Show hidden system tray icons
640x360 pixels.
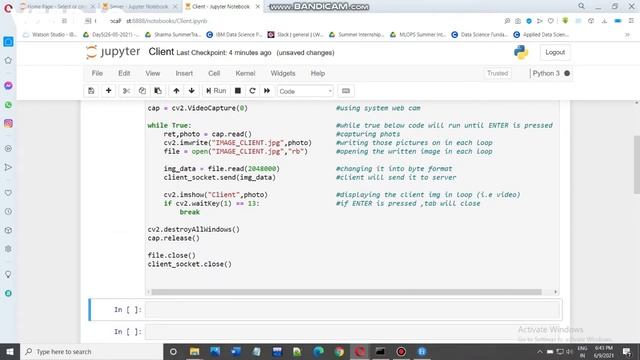(x=540, y=351)
